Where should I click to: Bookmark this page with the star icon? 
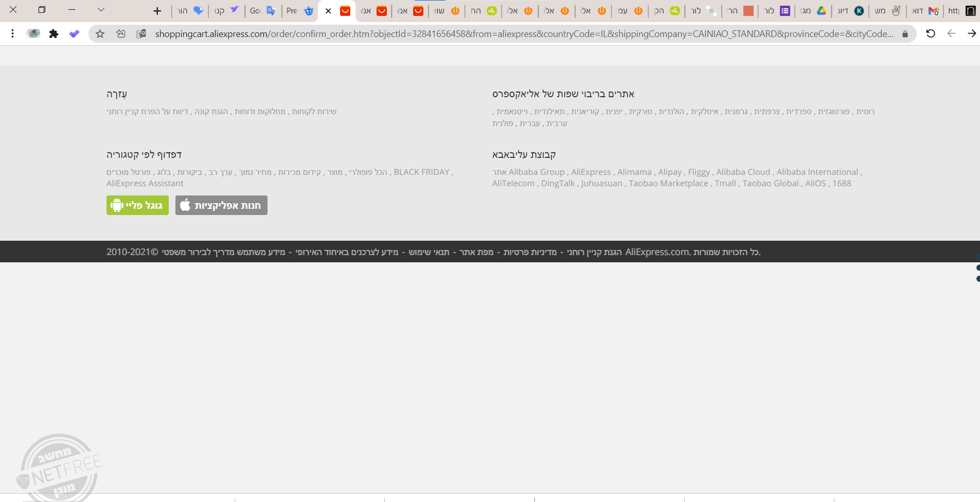(100, 33)
